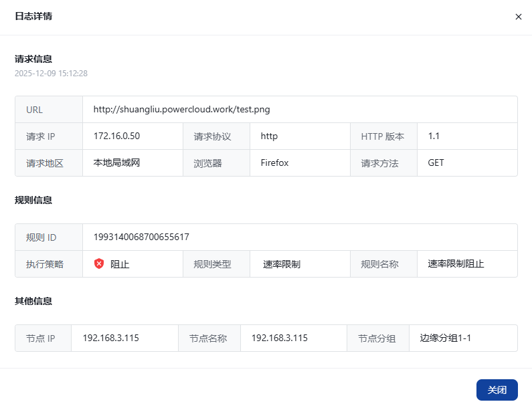Select the request IP 172.16.0.50
532x408 pixels.
(116, 136)
